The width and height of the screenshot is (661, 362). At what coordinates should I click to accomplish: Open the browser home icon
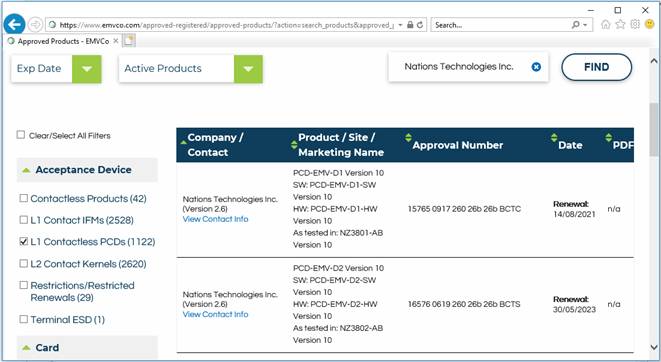tap(605, 25)
